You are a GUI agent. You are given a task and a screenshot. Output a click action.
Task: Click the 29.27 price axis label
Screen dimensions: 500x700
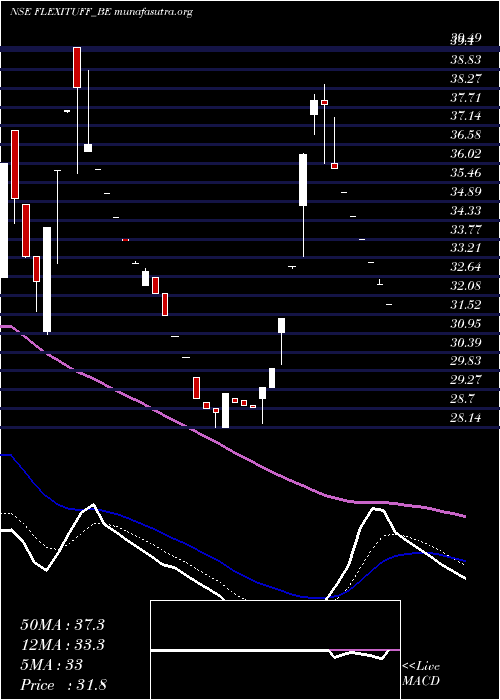click(x=466, y=380)
